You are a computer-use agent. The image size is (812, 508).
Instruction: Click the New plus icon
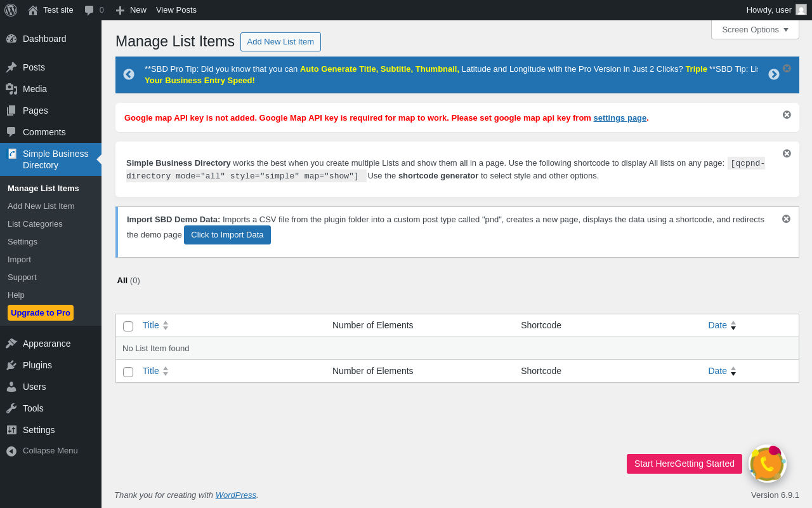pos(120,10)
